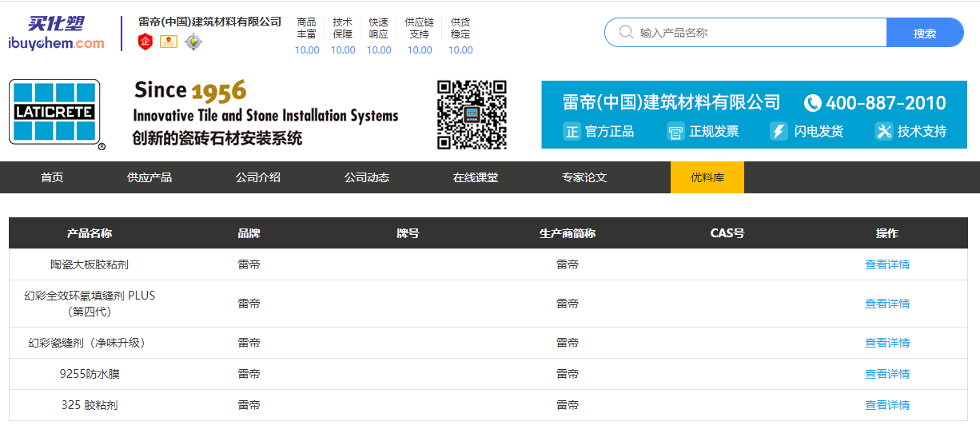
Task: Click the 产品名称 column header
Action: (x=90, y=233)
